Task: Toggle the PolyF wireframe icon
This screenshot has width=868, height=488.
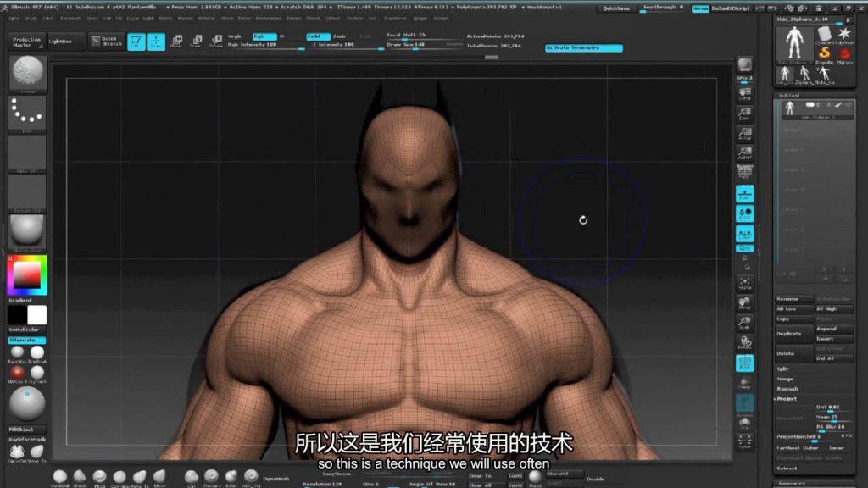Action: click(x=745, y=363)
